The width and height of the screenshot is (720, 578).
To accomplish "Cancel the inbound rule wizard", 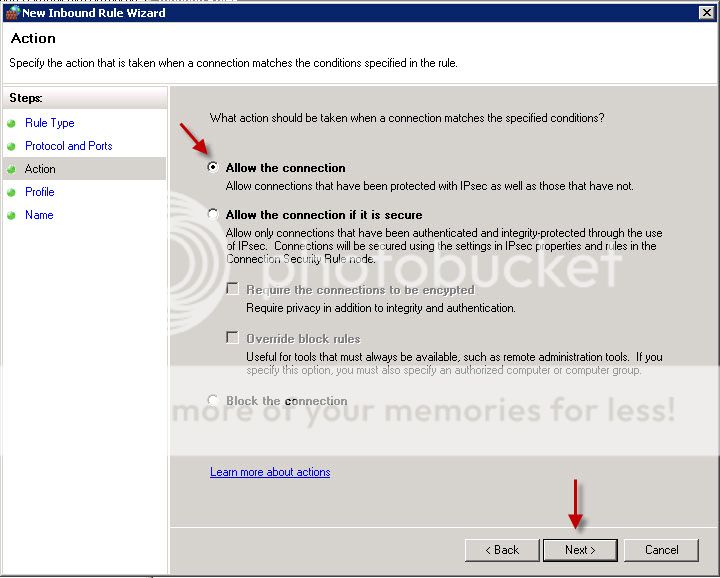I will 661,550.
